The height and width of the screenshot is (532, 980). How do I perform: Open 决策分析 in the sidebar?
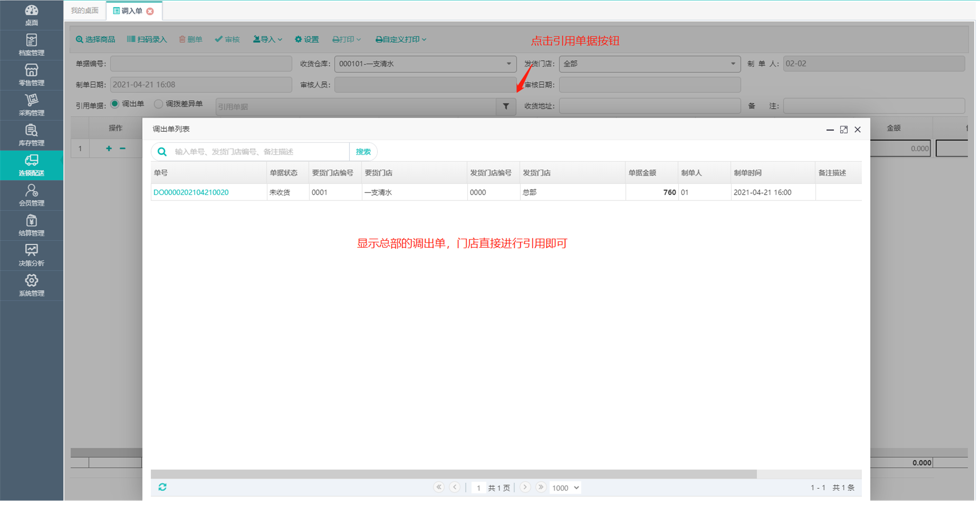coord(31,255)
